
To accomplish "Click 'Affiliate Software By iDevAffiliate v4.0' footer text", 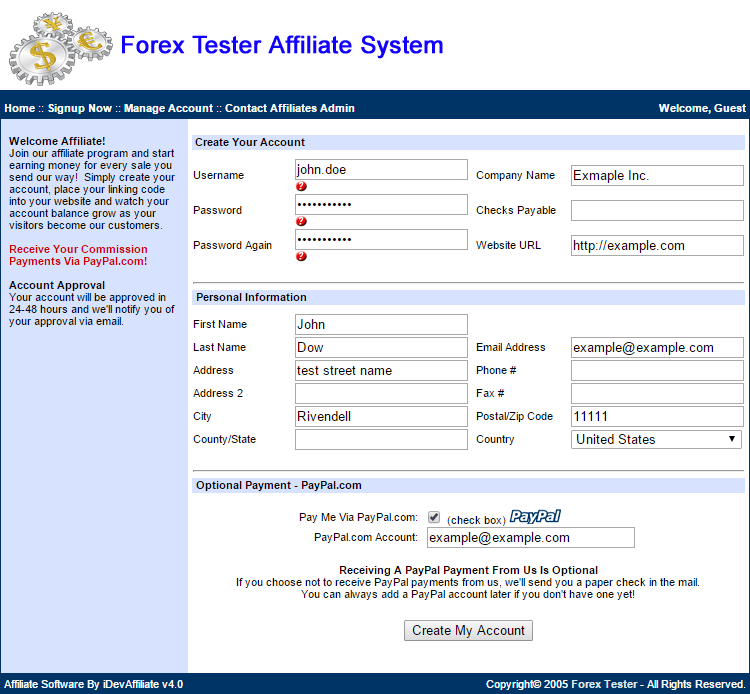I will coord(94,684).
